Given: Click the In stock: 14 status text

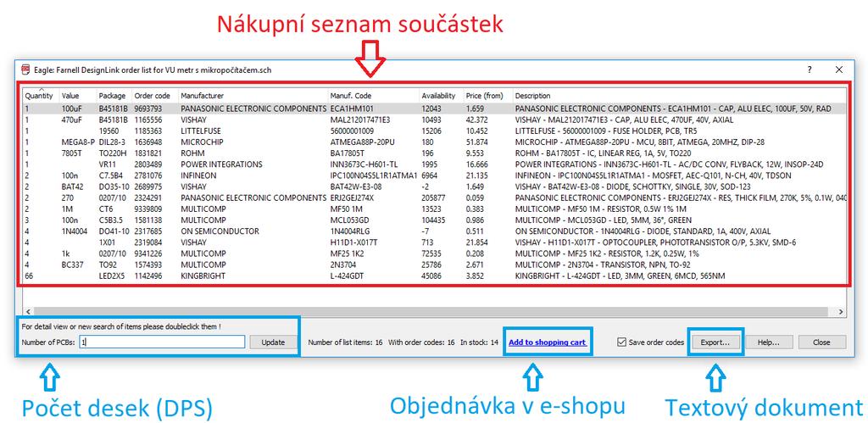Looking at the screenshot, I should (480, 342).
